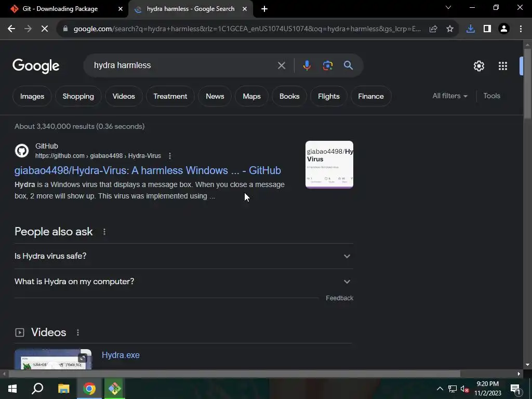532x399 pixels.
Task: Bookmark this page with the star icon
Action: (x=450, y=29)
